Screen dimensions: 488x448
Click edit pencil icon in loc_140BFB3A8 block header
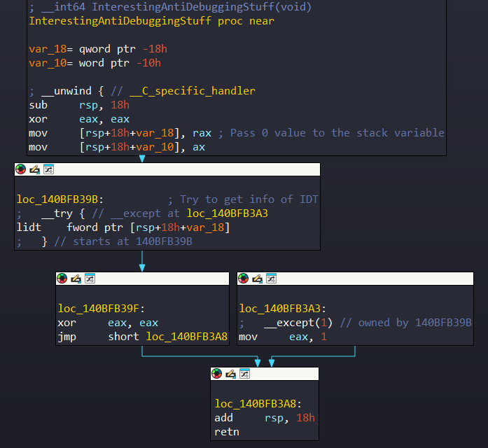[x=230, y=374]
